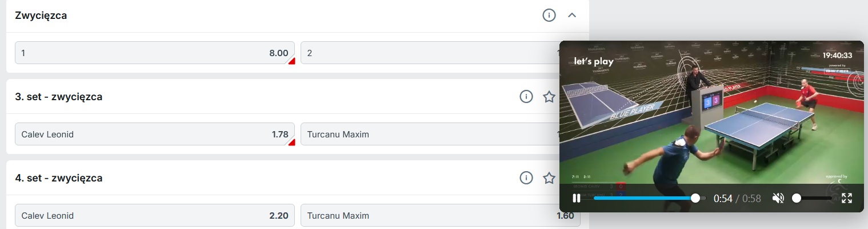Collapse the Zwycięzca section

(x=572, y=15)
